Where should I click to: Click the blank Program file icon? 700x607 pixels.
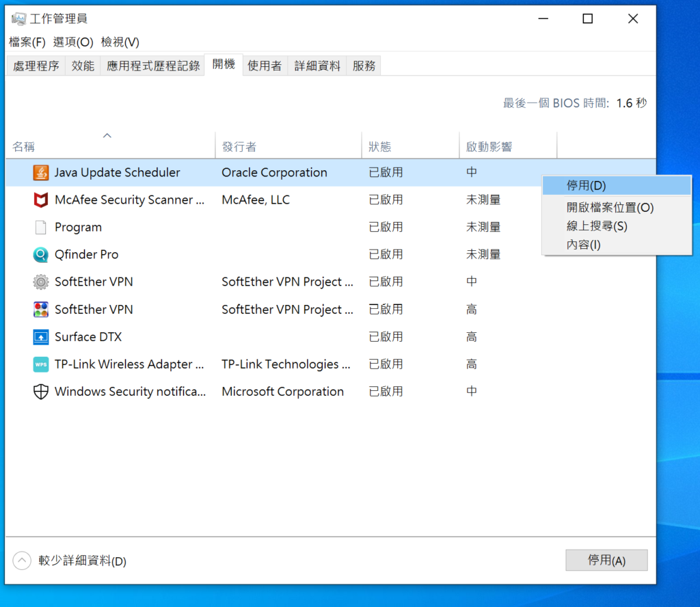(x=40, y=227)
